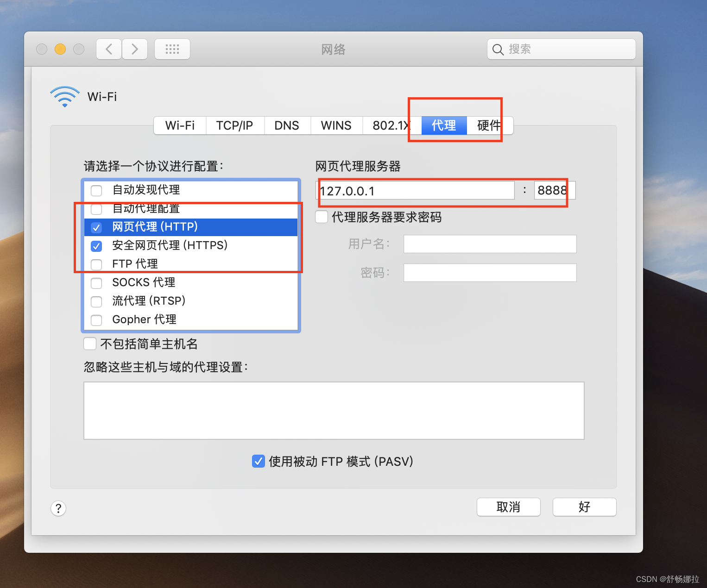Click the bypass hosts and domains text area
707x588 pixels.
(x=334, y=411)
